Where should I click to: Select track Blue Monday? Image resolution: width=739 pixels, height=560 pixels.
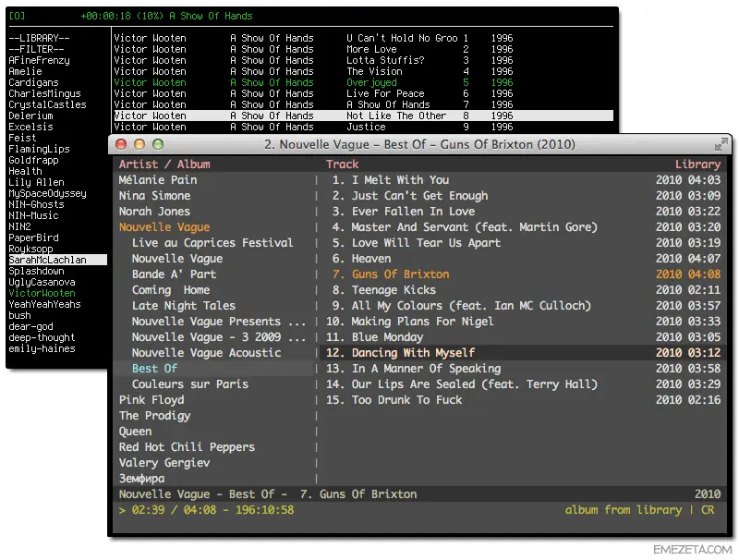point(523,337)
